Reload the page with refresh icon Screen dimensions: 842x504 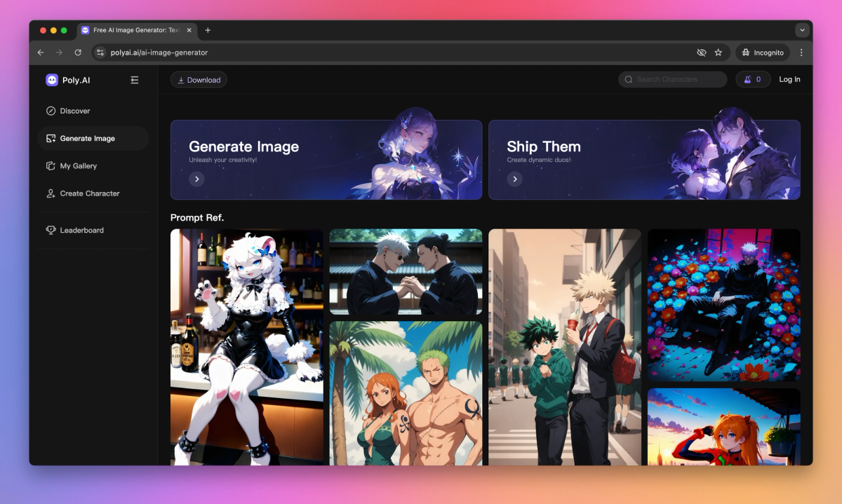pos(78,53)
